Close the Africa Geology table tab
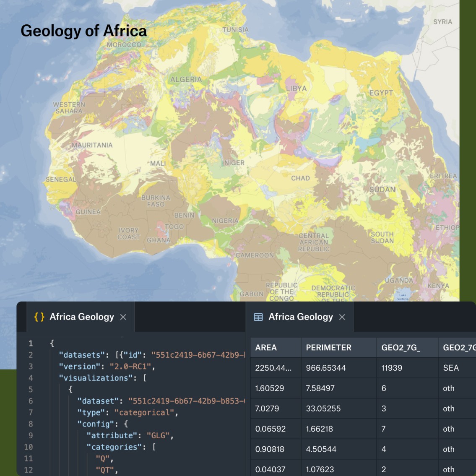 coord(342,317)
